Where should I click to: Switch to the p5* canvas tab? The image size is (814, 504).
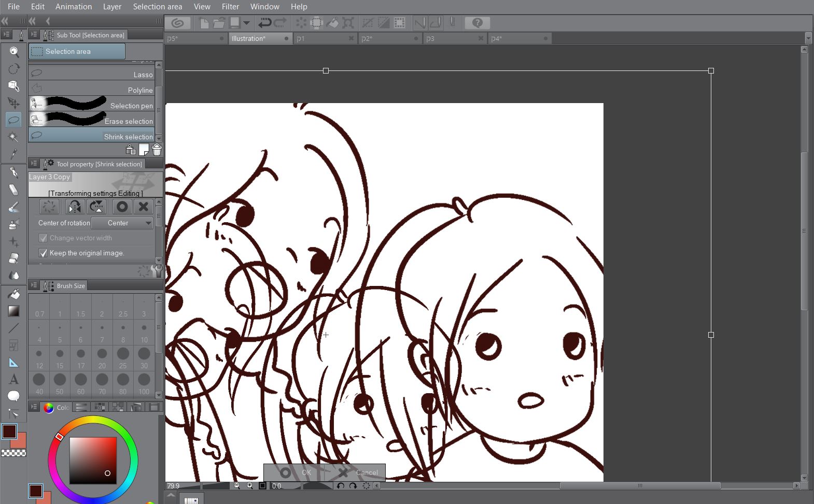(196, 38)
